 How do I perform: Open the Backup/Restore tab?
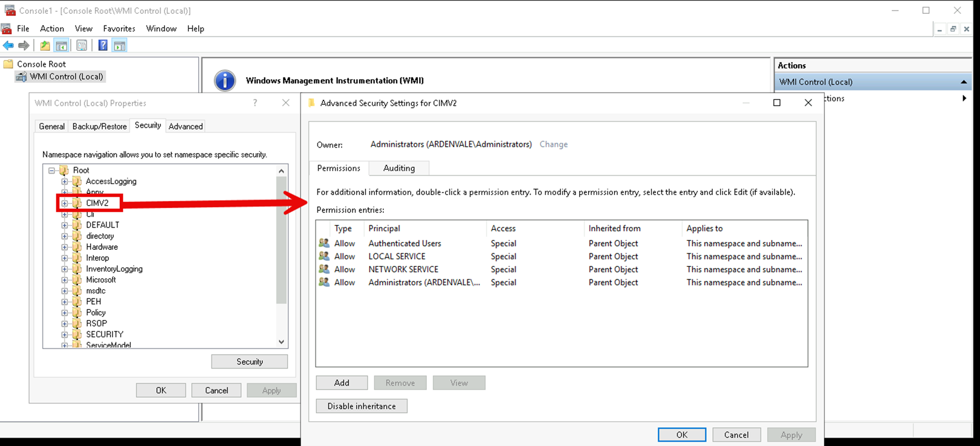[x=99, y=126]
